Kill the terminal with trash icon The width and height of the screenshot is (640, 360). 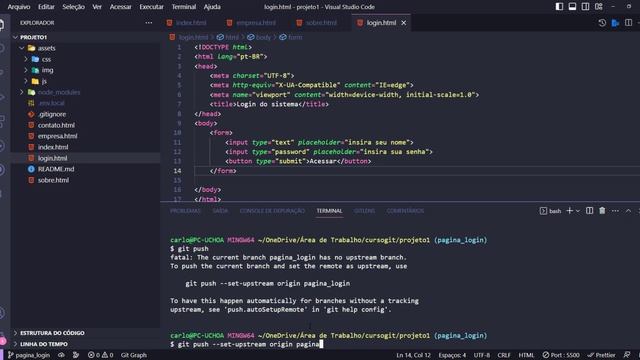click(x=602, y=211)
